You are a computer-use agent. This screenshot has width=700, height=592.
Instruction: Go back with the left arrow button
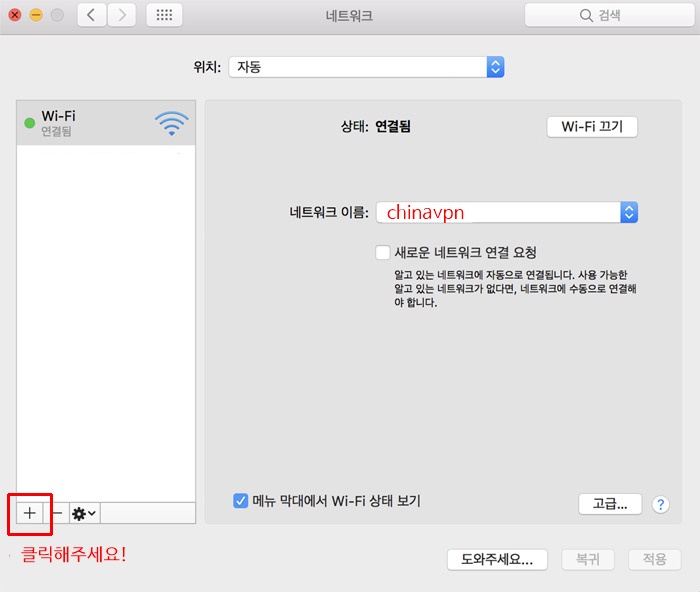(x=92, y=15)
